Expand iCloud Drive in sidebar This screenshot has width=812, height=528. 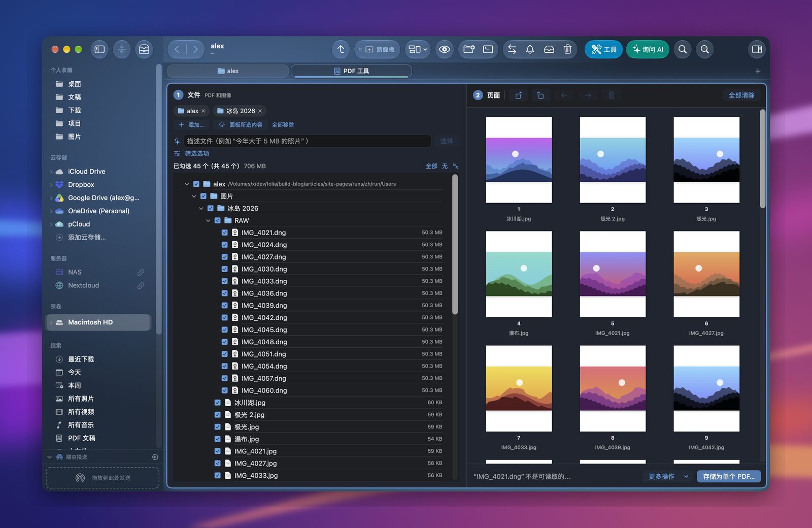(x=51, y=172)
